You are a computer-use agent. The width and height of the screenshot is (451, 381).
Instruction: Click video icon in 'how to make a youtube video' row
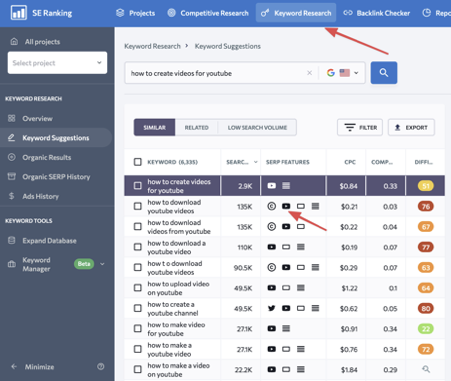272,349
